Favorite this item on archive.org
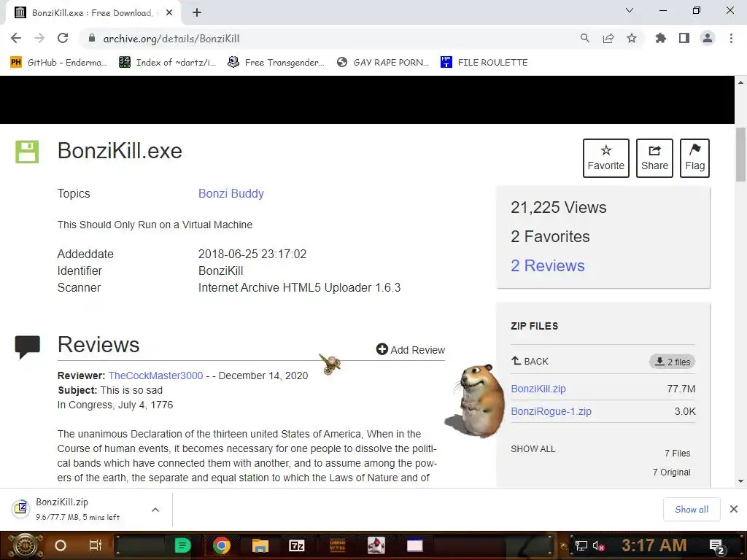The height and width of the screenshot is (560, 747). pos(606,158)
